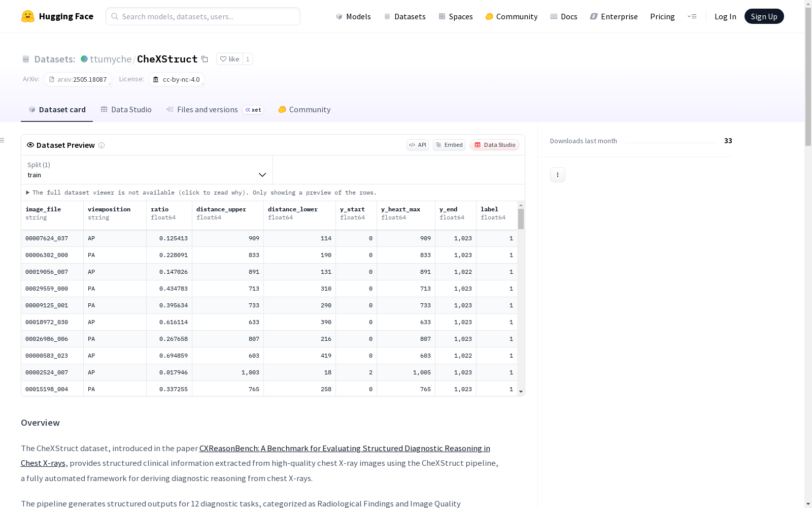This screenshot has height=508, width=812.
Task: Switch to the Dataset card tab
Action: [57, 110]
